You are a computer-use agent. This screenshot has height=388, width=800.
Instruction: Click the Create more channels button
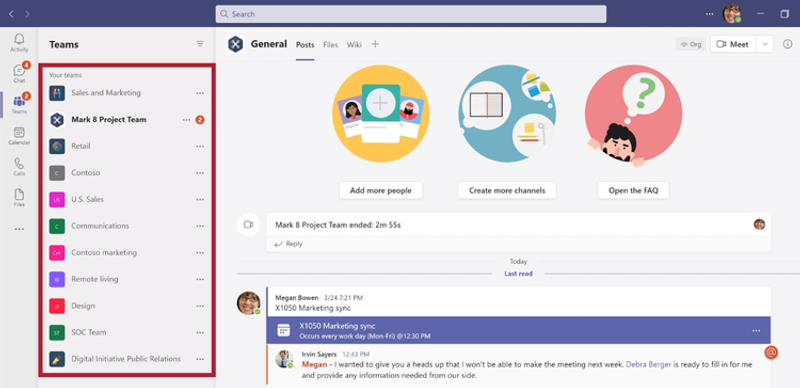coord(507,190)
